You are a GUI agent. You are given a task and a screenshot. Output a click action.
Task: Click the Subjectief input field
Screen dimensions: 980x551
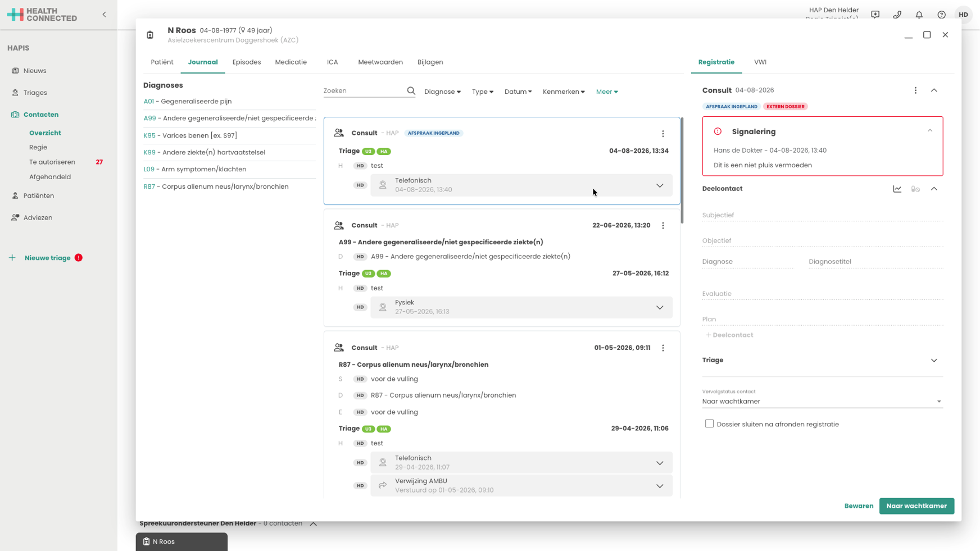822,215
